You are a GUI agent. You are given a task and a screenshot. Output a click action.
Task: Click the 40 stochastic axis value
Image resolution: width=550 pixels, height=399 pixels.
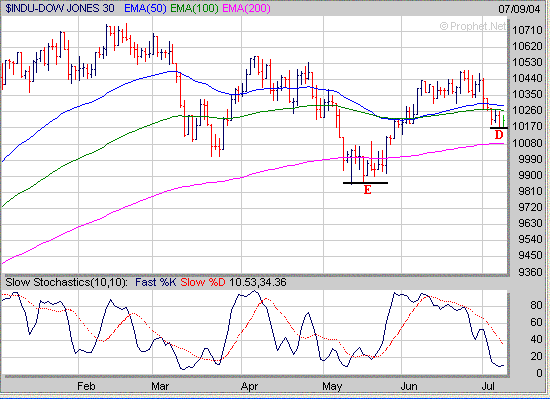[536, 339]
